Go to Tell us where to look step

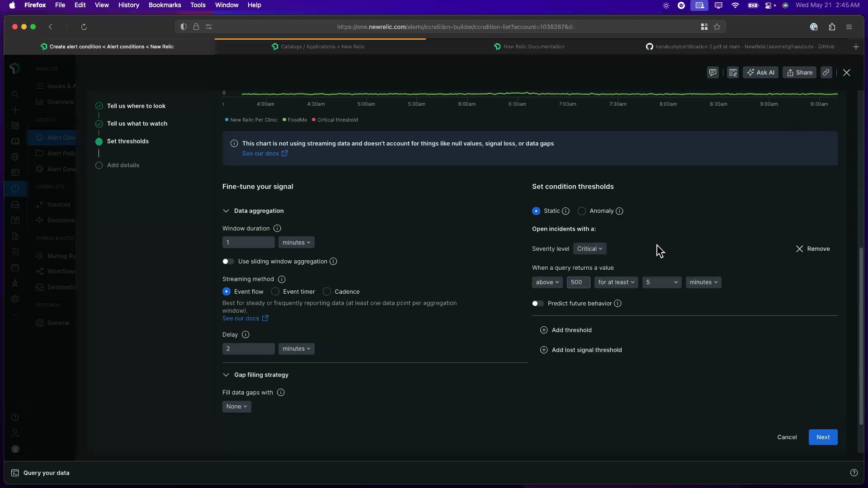point(136,106)
